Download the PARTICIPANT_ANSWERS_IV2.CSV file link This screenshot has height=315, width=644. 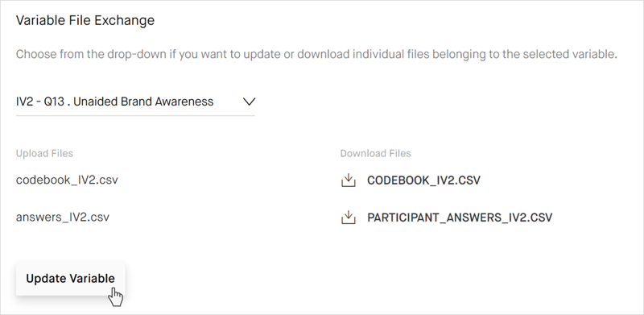(460, 218)
